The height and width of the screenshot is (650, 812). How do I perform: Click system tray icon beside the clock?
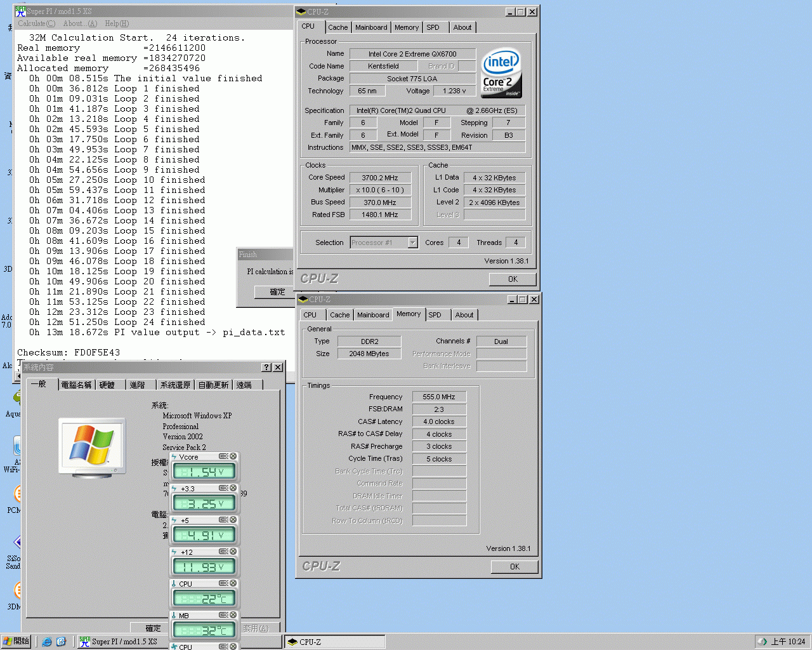(x=763, y=642)
